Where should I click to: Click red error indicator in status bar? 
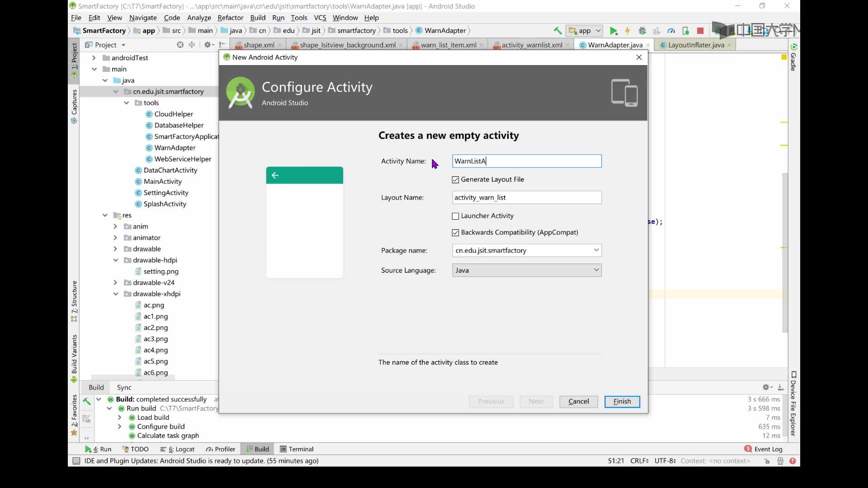pos(793,461)
